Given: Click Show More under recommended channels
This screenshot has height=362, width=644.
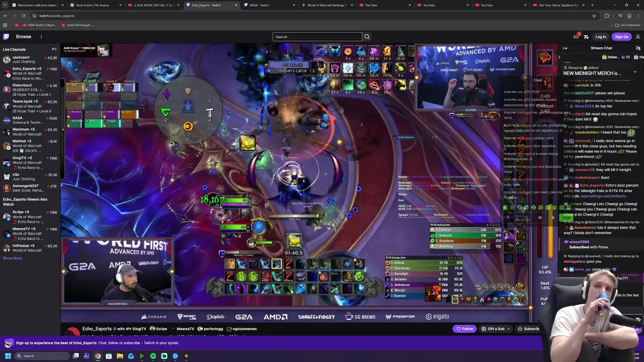Looking at the screenshot, I should coord(12,258).
